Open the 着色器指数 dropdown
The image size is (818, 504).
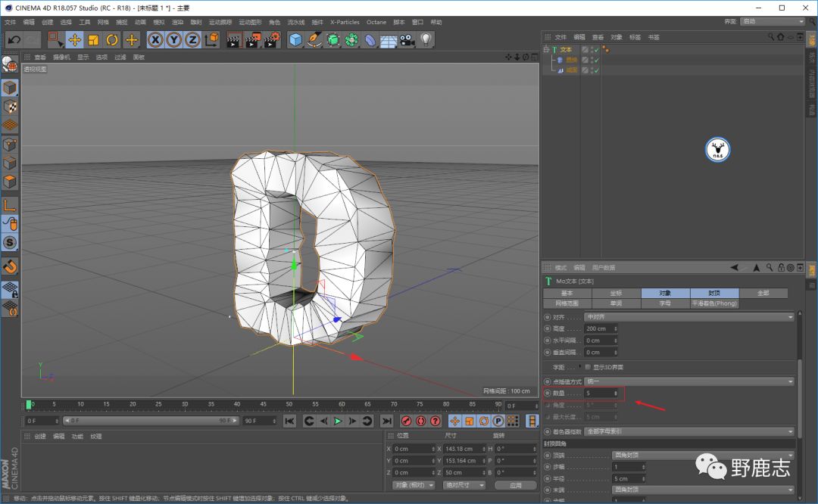[x=689, y=431]
